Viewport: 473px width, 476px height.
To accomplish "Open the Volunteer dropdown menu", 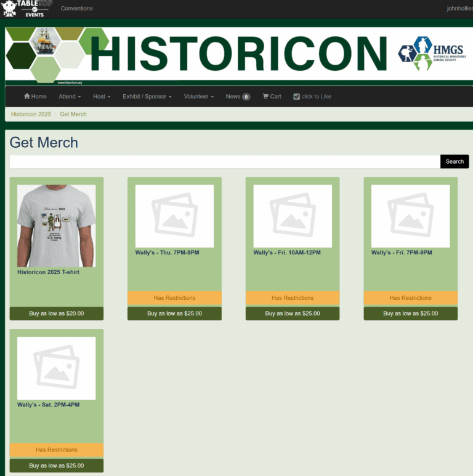I will [x=198, y=97].
